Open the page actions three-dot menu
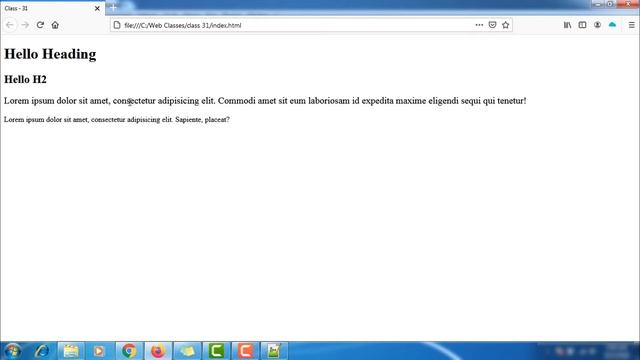The image size is (640, 360). point(479,25)
